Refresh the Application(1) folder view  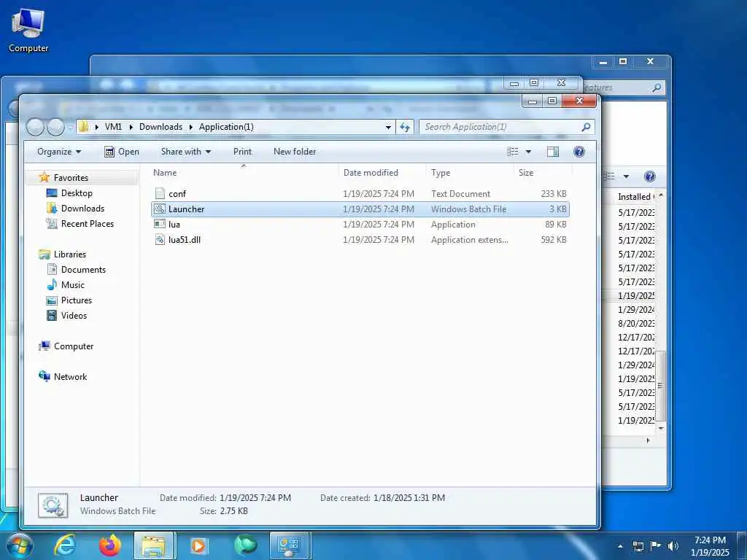(x=404, y=127)
